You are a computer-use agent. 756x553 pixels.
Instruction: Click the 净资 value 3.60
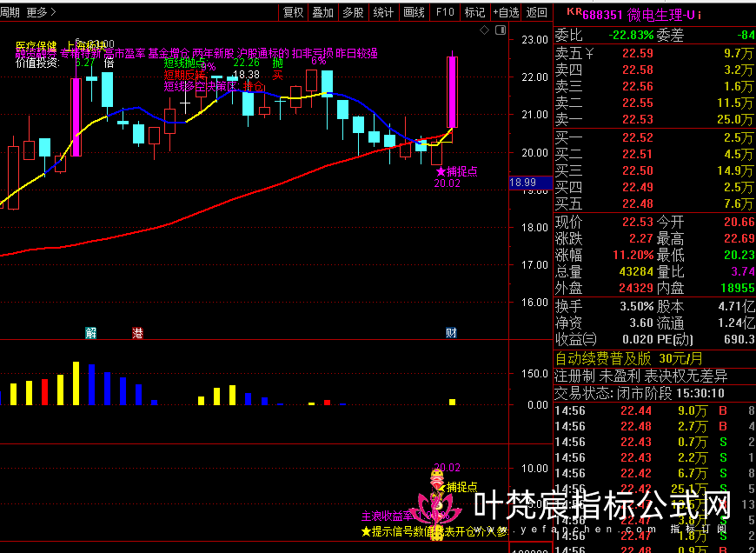point(640,323)
